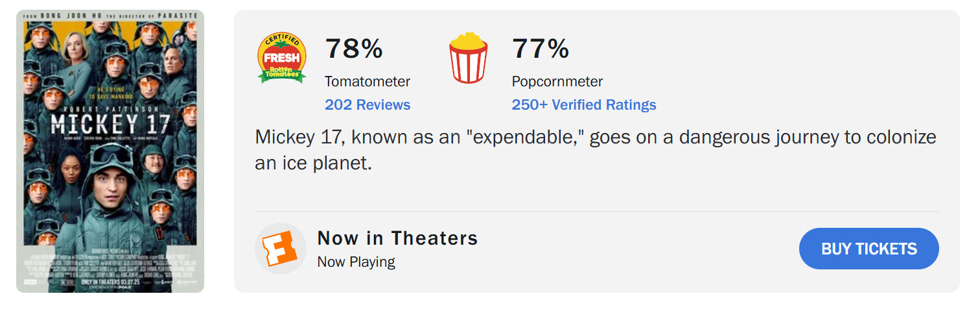Click the red popcorn bucket icon
980x320 pixels.
pyautogui.click(x=468, y=58)
